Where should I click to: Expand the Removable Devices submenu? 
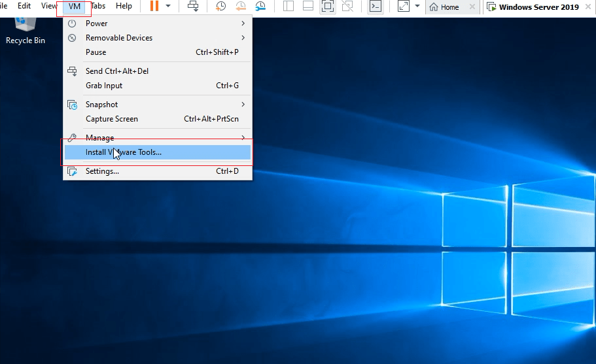pyautogui.click(x=158, y=38)
